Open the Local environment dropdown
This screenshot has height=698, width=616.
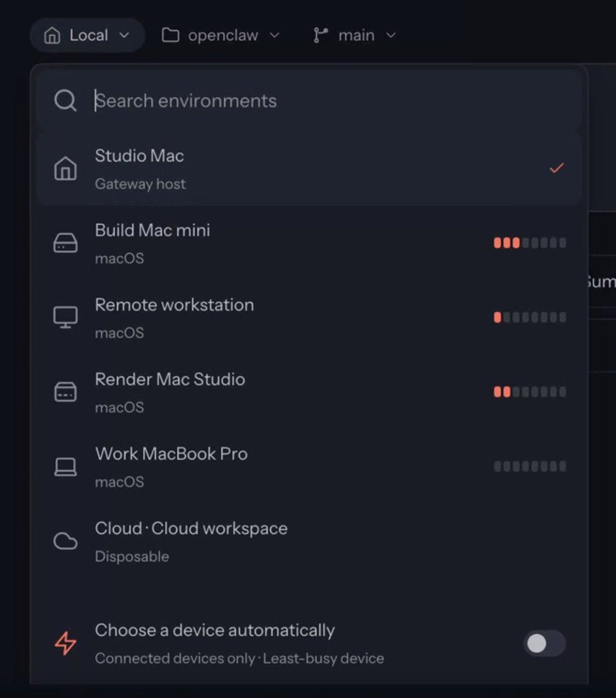tap(87, 35)
